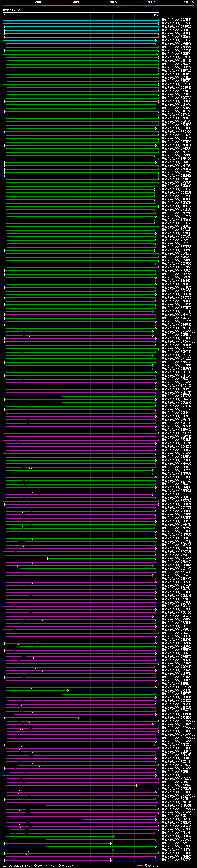Select the UniRef100_A2X5B4 label
This screenshot has width=197, height=868.
point(177,108)
